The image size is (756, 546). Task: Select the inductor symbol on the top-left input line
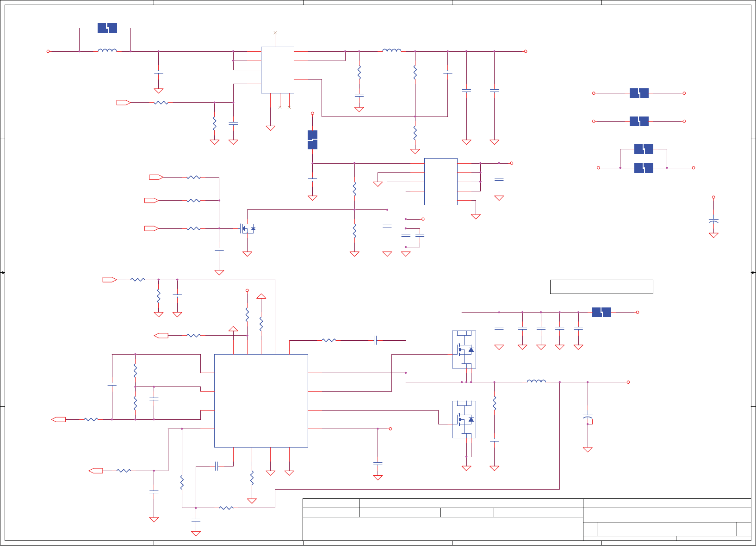pos(107,50)
